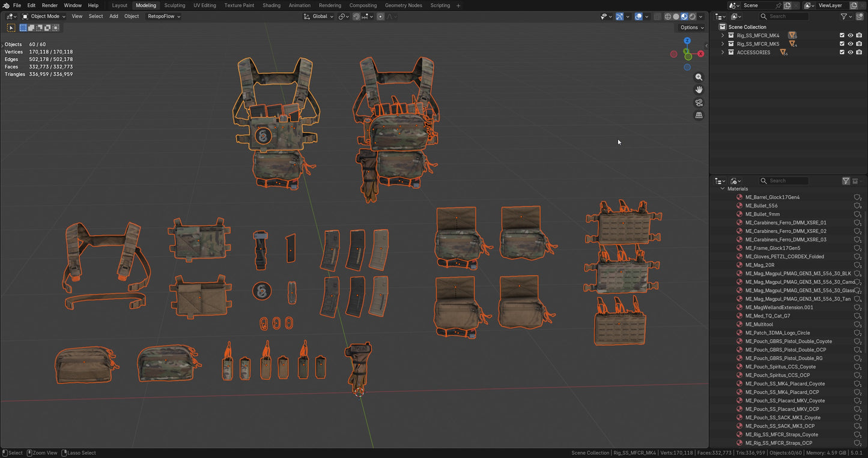Open the Object Mode dropdown
The width and height of the screenshot is (868, 458).
44,16
